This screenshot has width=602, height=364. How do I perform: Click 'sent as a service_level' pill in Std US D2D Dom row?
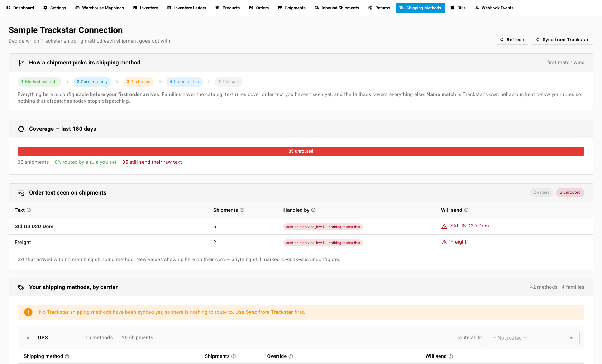point(323,227)
